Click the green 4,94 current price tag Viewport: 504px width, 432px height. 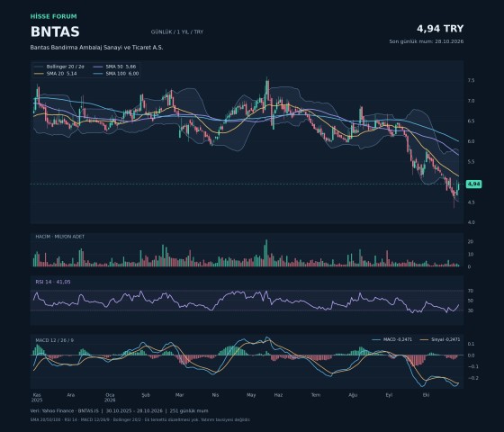pos(473,184)
